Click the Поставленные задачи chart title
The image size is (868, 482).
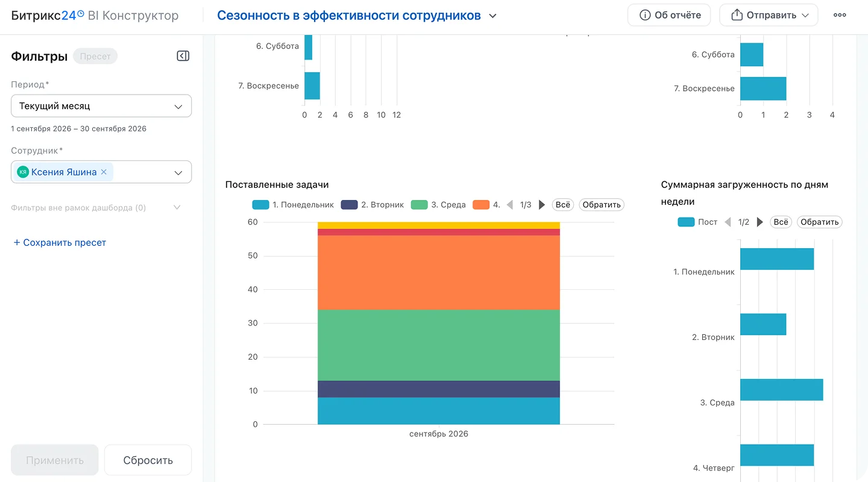pyautogui.click(x=277, y=184)
